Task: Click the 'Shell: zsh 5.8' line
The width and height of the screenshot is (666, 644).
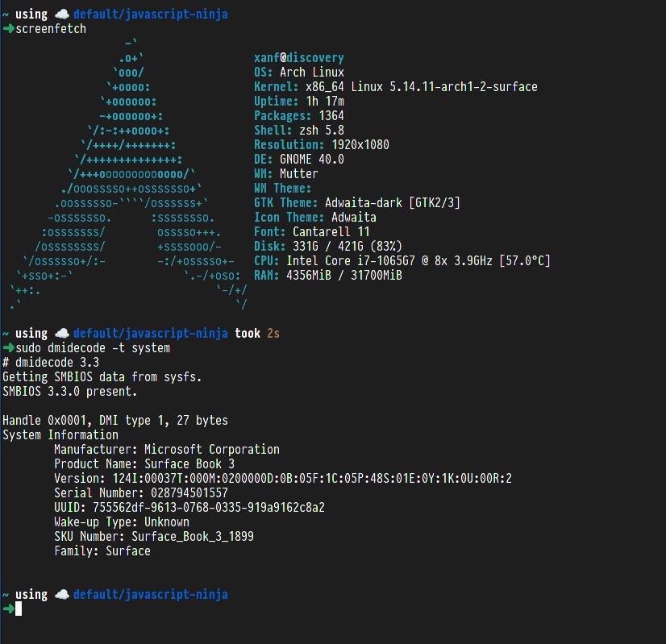Action: click(x=299, y=130)
